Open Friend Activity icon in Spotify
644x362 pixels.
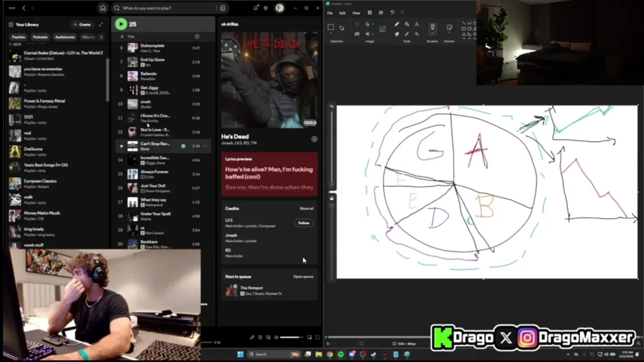tap(266, 8)
